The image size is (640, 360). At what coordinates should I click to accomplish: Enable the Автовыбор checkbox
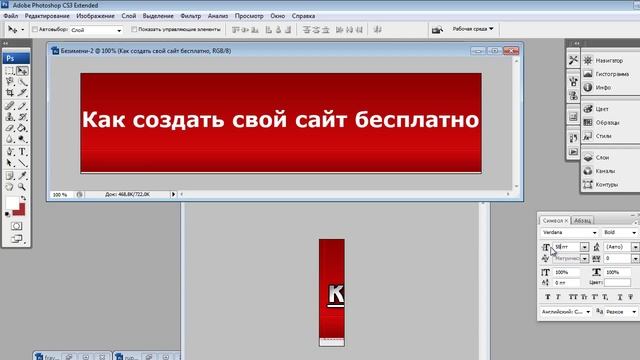(x=35, y=29)
